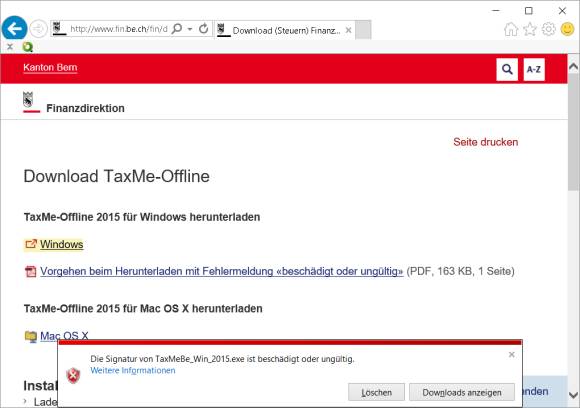Close the toolbar using small grey X
The image size is (580, 408).
10,47
